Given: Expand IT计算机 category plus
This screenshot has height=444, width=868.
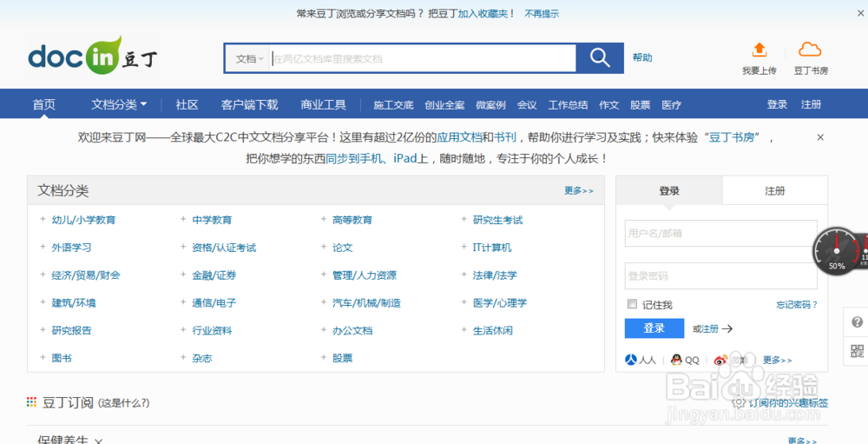Looking at the screenshot, I should 464,248.
